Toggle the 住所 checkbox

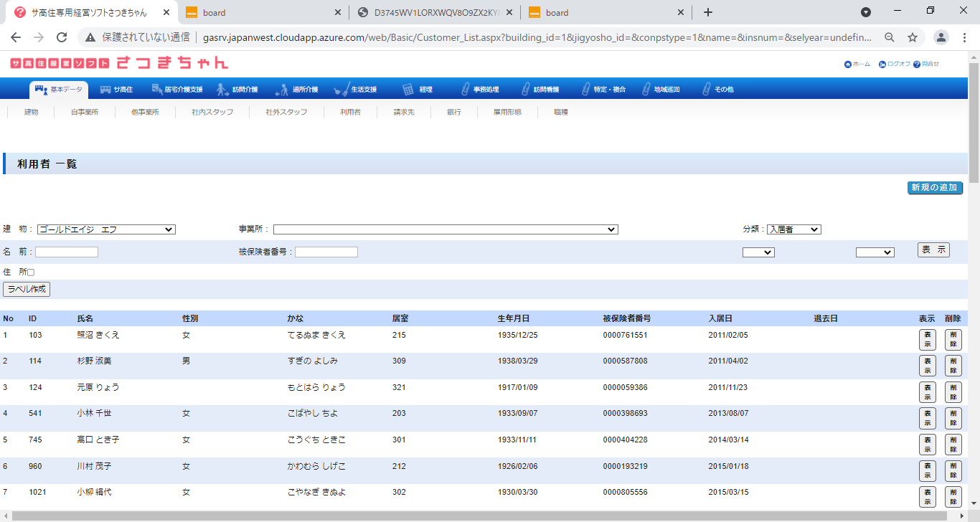31,272
